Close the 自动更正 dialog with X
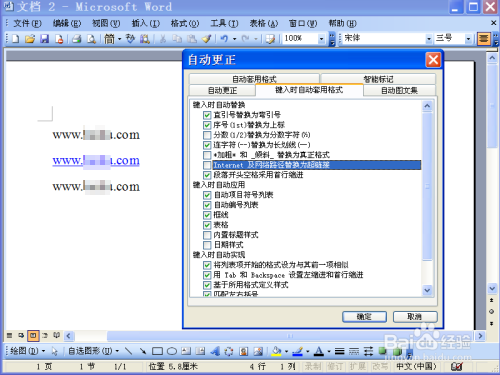The height and width of the screenshot is (375, 500). (433, 60)
